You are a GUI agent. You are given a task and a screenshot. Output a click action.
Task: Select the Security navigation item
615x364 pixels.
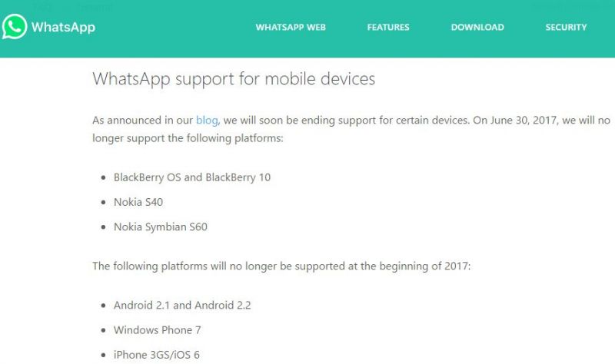[x=566, y=27]
